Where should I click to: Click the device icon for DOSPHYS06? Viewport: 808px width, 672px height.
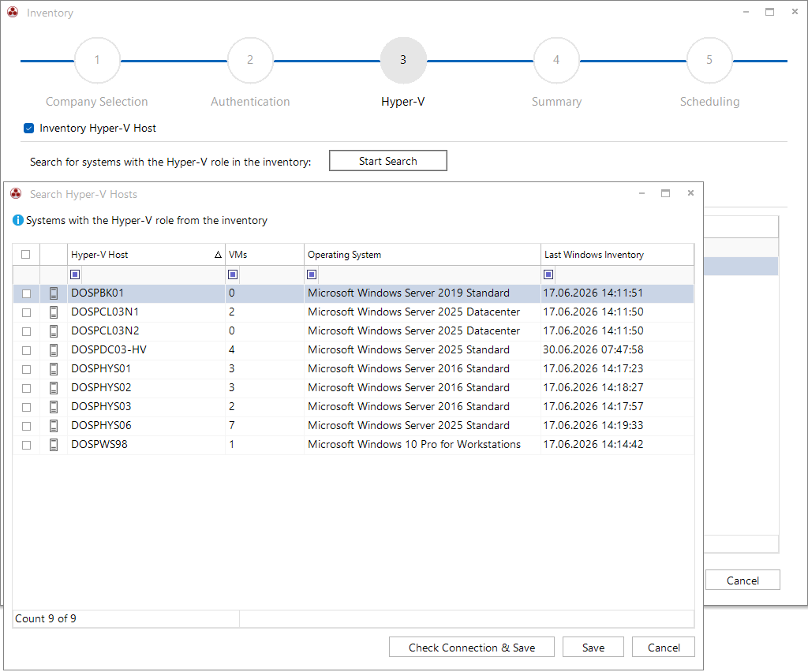point(54,426)
